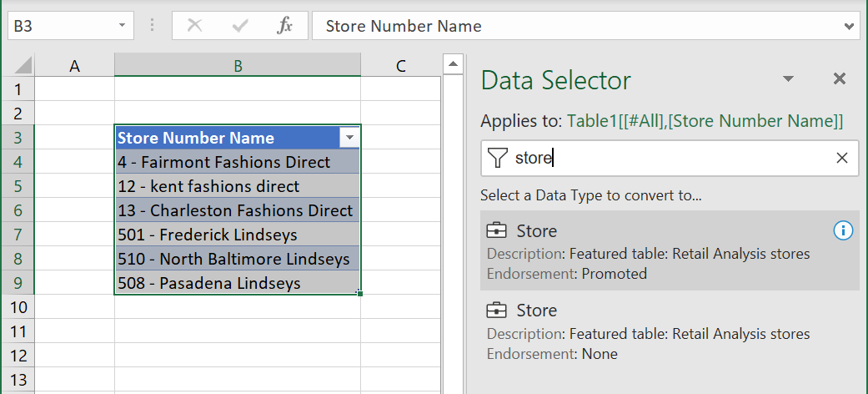Viewport: 868px width, 394px height.
Task: Select column A header
Action: click(x=74, y=66)
